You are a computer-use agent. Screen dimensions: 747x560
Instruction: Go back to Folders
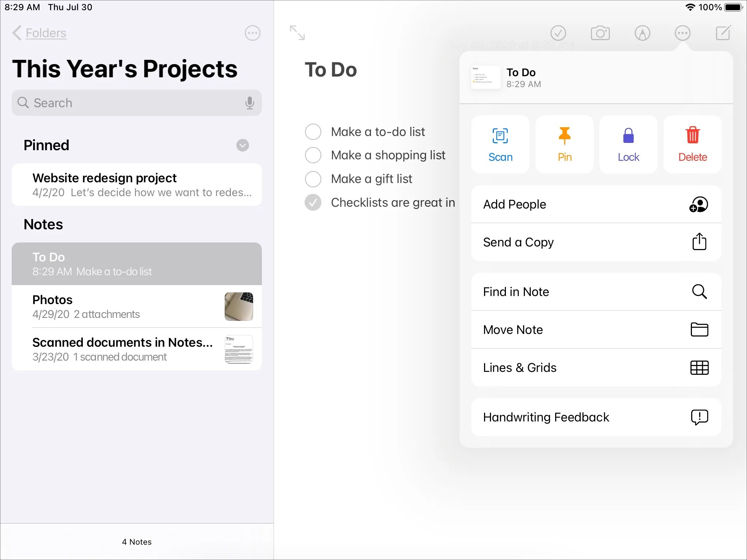40,33
